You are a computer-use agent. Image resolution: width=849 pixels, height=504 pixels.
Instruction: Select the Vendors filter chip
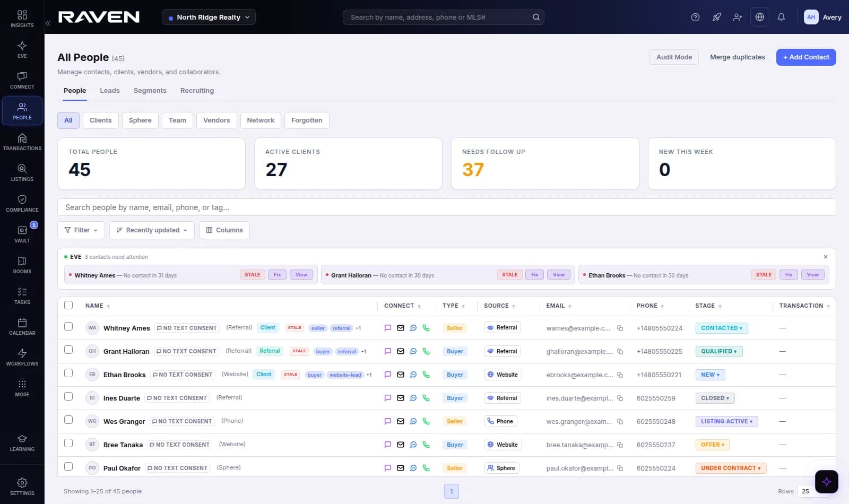tap(216, 120)
